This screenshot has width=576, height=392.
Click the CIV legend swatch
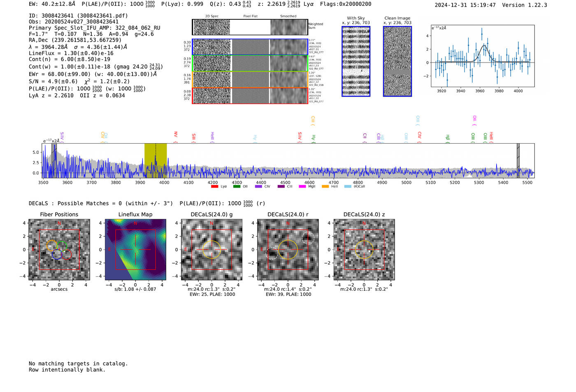[258, 186]
